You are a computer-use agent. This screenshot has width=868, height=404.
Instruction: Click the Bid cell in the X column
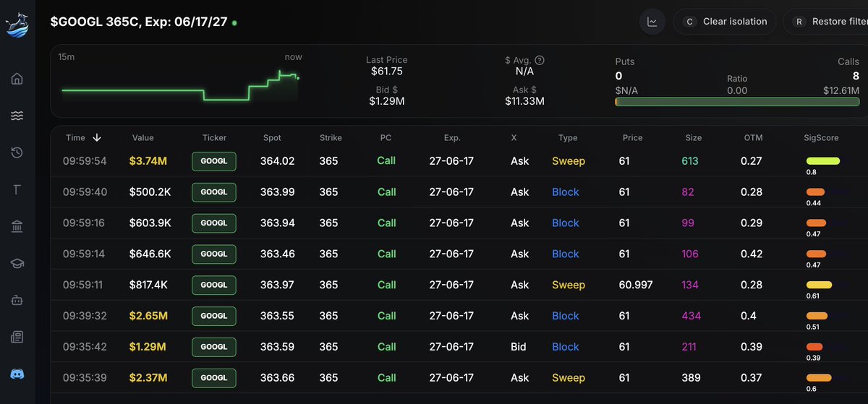519,347
